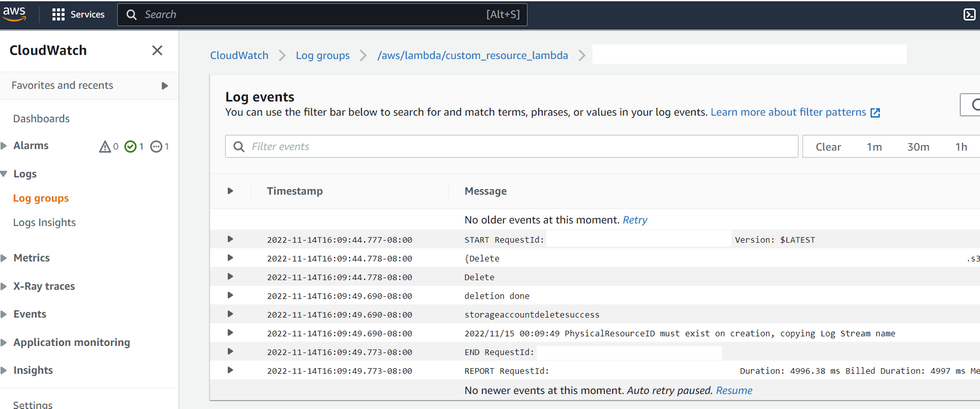
Task: Expand the X-Ray traces section
Action: pyautogui.click(x=4, y=286)
